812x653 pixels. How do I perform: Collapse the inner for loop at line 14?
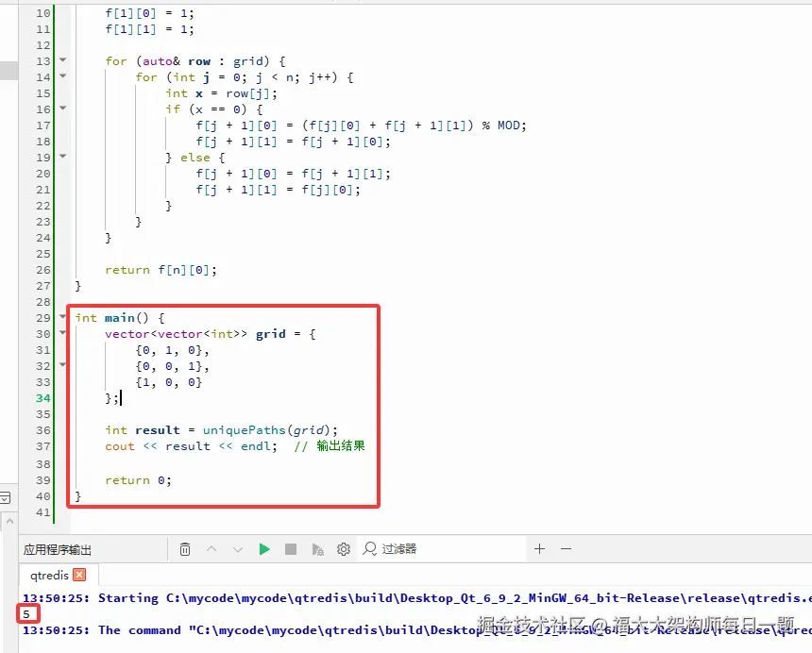pyautogui.click(x=63, y=76)
